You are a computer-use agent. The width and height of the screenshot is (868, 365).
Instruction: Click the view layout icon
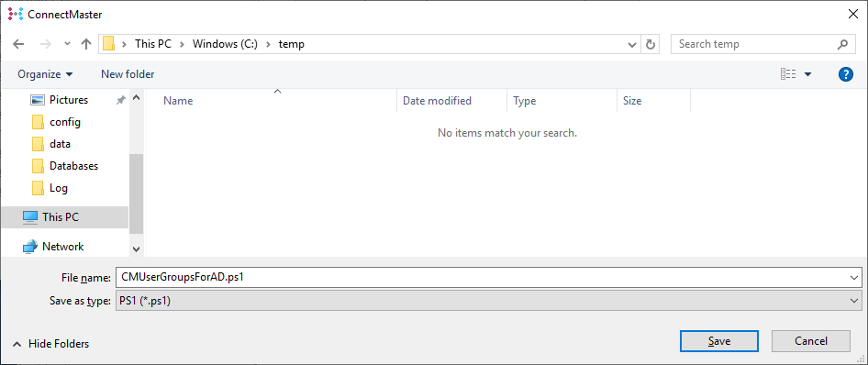(788, 74)
